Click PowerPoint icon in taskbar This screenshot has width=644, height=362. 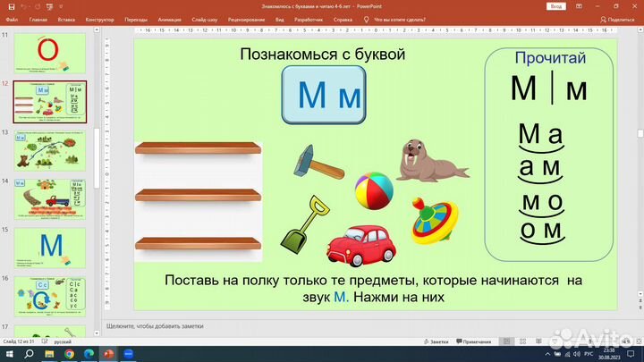click(x=108, y=354)
